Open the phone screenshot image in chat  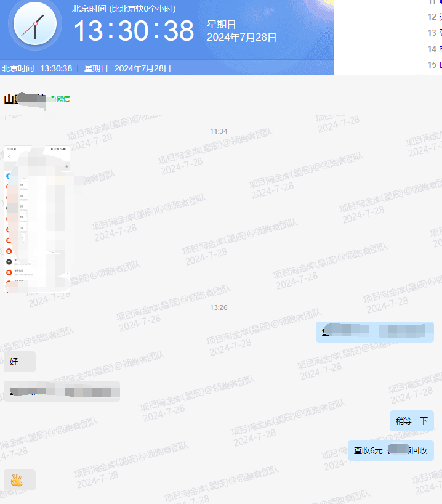[x=37, y=219]
